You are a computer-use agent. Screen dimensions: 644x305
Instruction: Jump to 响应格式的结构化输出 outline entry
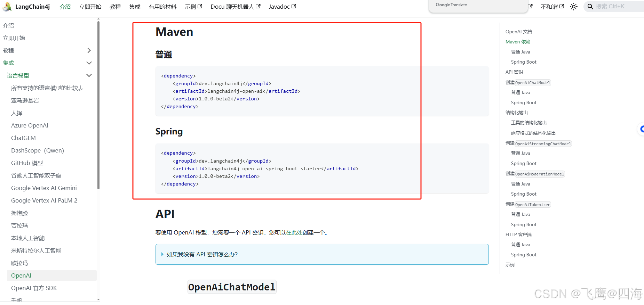(x=533, y=133)
